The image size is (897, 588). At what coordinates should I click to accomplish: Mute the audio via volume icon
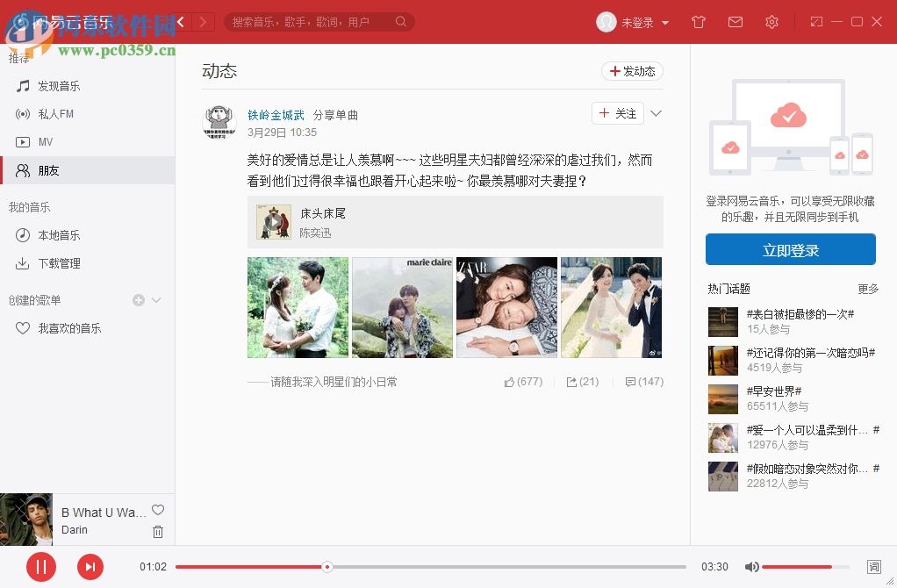753,566
